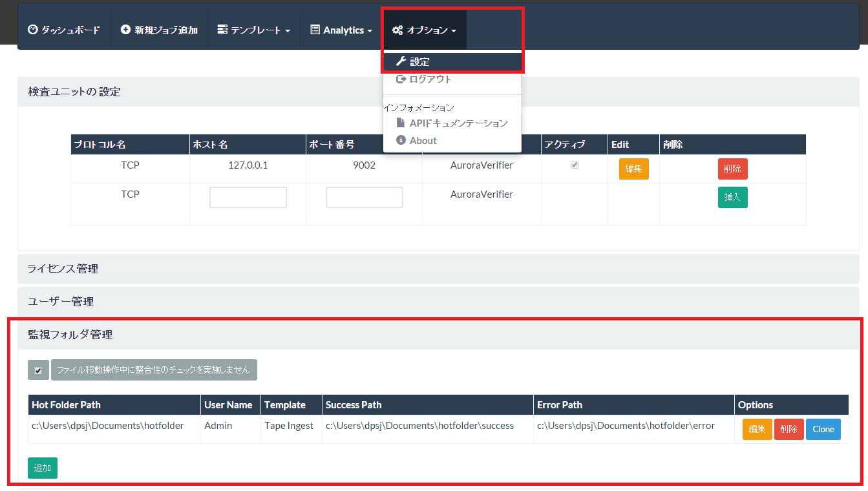Click the ログアウト sign-out icon

click(x=401, y=79)
